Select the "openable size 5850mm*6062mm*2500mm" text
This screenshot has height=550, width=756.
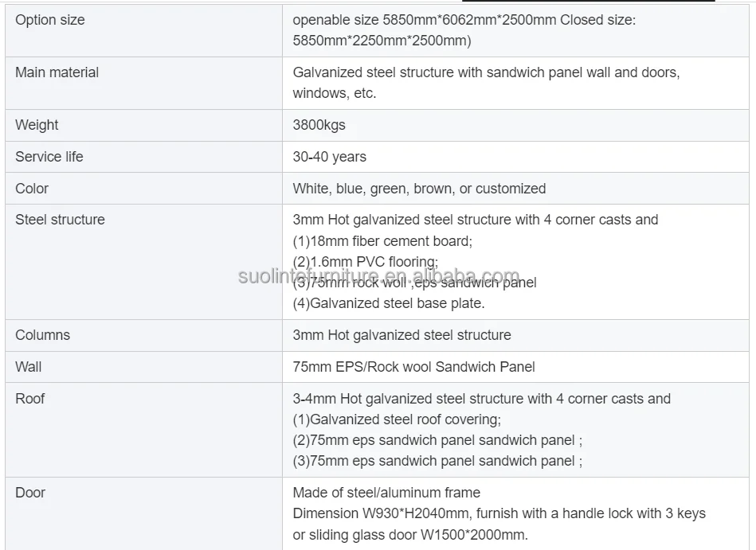tap(425, 20)
